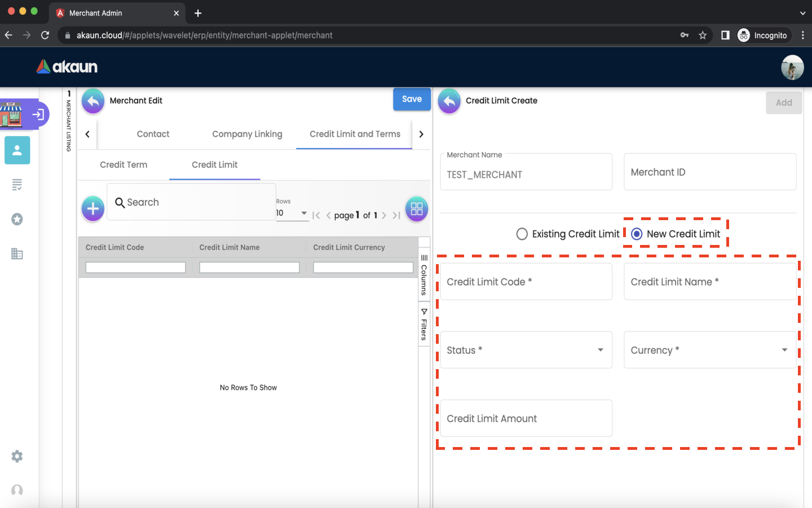Open the building icon in sidebar
The width and height of the screenshot is (812, 508).
click(x=17, y=253)
